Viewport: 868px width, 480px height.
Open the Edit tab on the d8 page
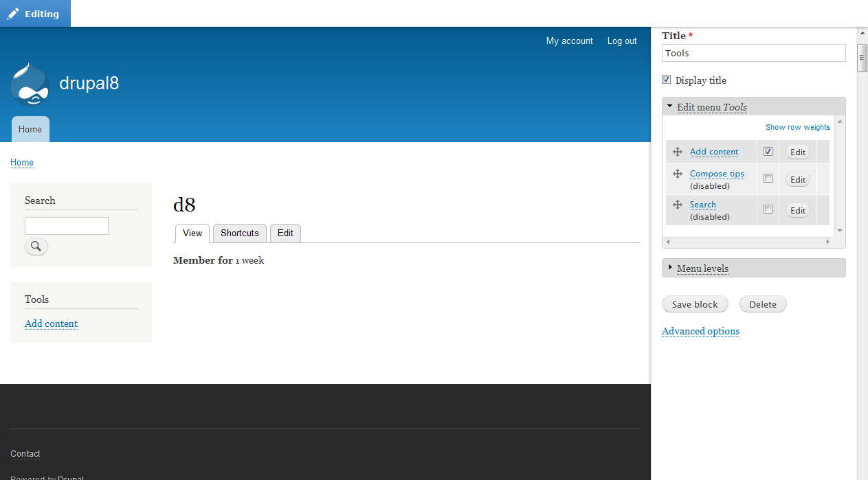click(285, 233)
